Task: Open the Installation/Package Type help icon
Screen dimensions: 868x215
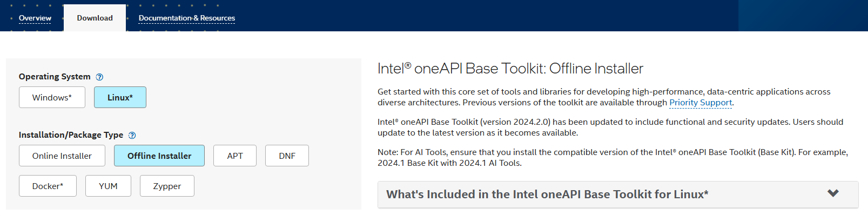Action: [x=132, y=135]
